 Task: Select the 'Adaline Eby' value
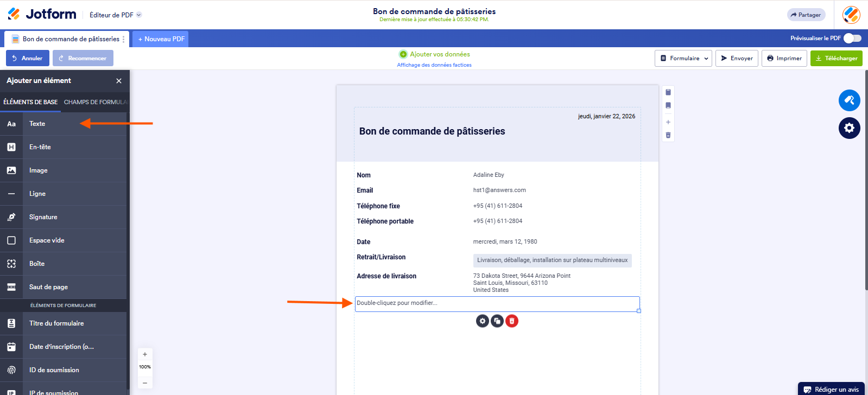pyautogui.click(x=489, y=175)
